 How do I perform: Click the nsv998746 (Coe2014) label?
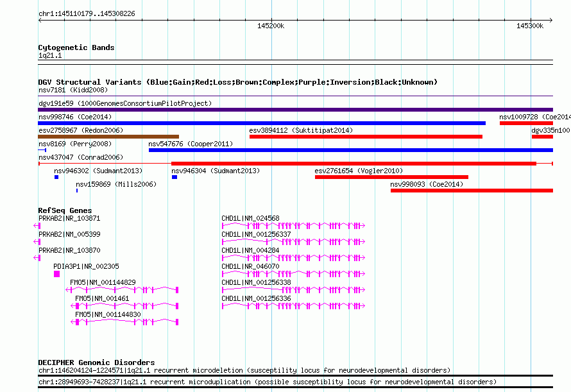pos(75,117)
